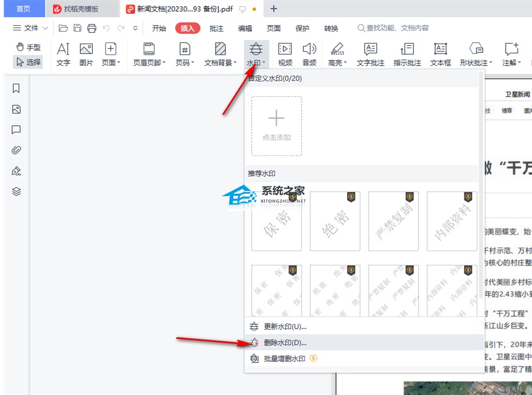Screen dimensions: 532x395
Task: Open the 注解 note dropdown
Action: [x=511, y=54]
